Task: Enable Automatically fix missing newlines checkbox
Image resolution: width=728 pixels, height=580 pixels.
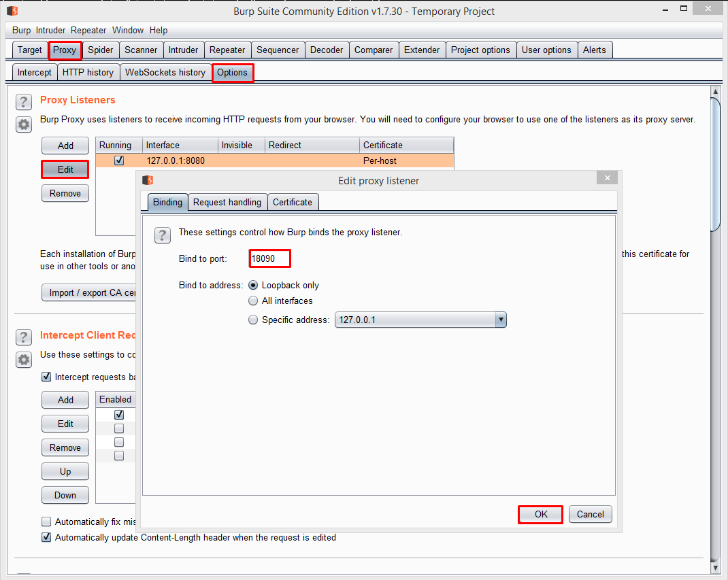Action: [x=46, y=522]
